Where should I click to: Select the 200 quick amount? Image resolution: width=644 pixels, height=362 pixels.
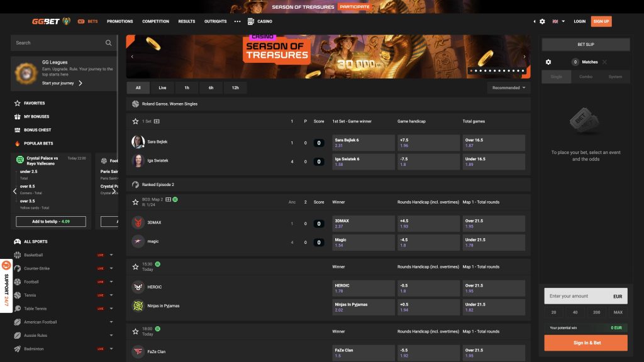tap(596, 312)
